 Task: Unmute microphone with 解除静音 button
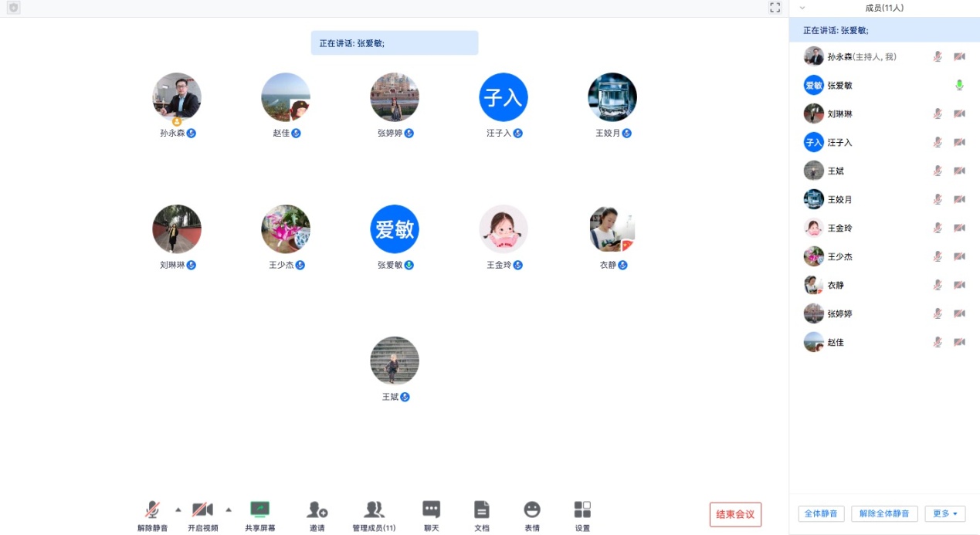pyautogui.click(x=152, y=510)
